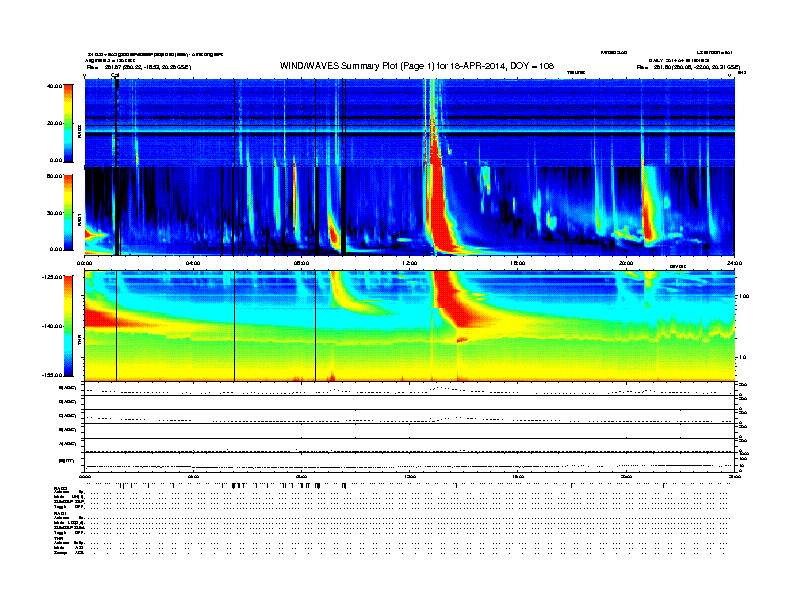Select the 60.00 label on RAD1 scale
Screen dimensions: 792x612
click(x=55, y=176)
